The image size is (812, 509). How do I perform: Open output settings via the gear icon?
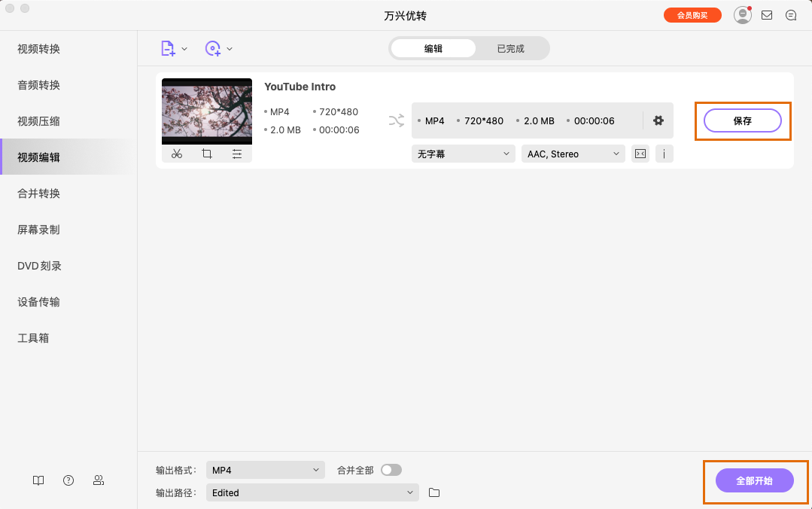(658, 120)
